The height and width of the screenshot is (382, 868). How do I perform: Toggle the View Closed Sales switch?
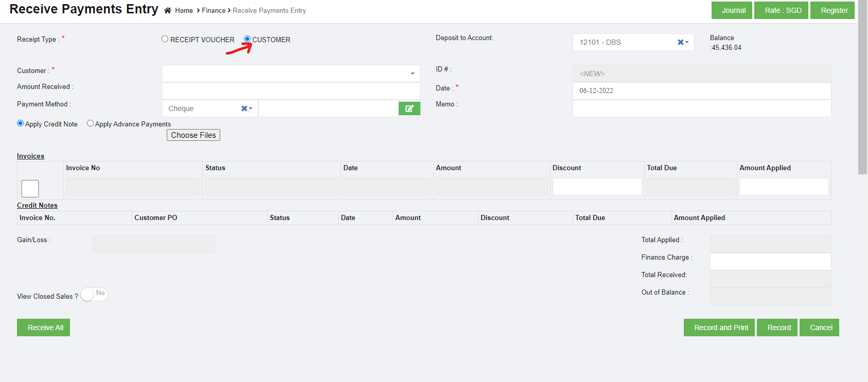(x=94, y=294)
